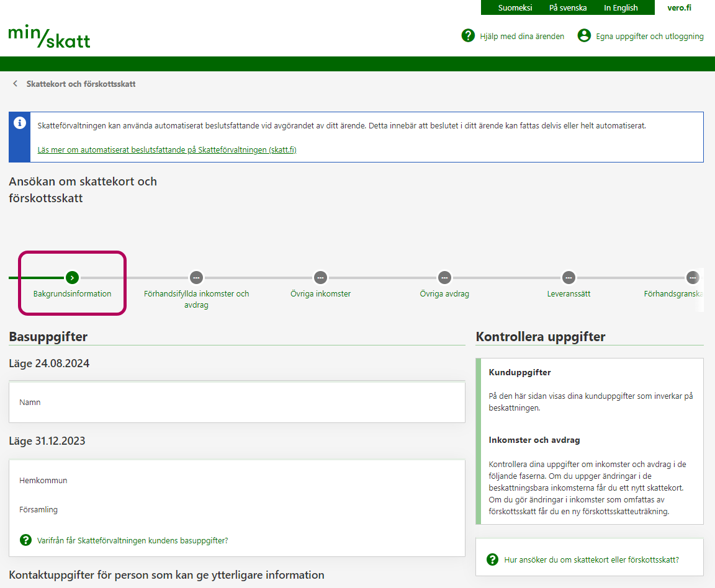Image resolution: width=715 pixels, height=588 pixels.
Task: Click the blue info icon in notice
Action: tap(20, 123)
